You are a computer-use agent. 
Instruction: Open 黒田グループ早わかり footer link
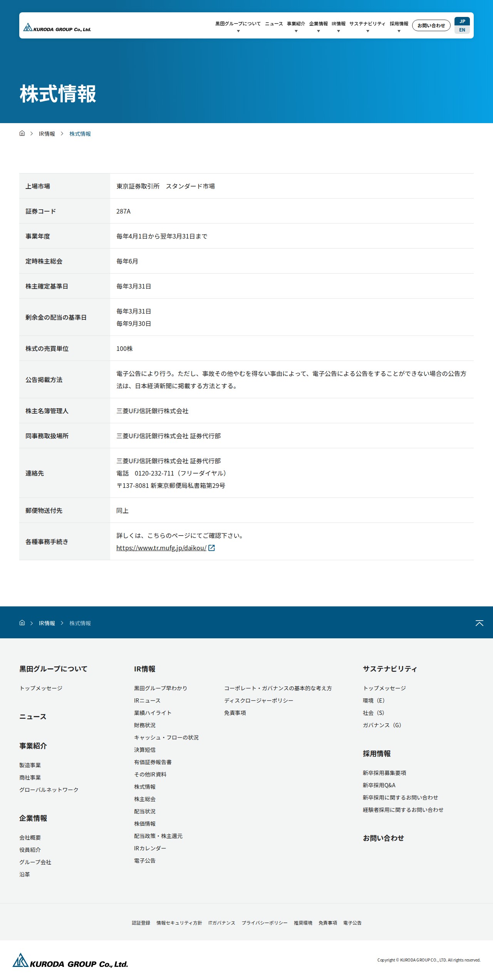[161, 688]
